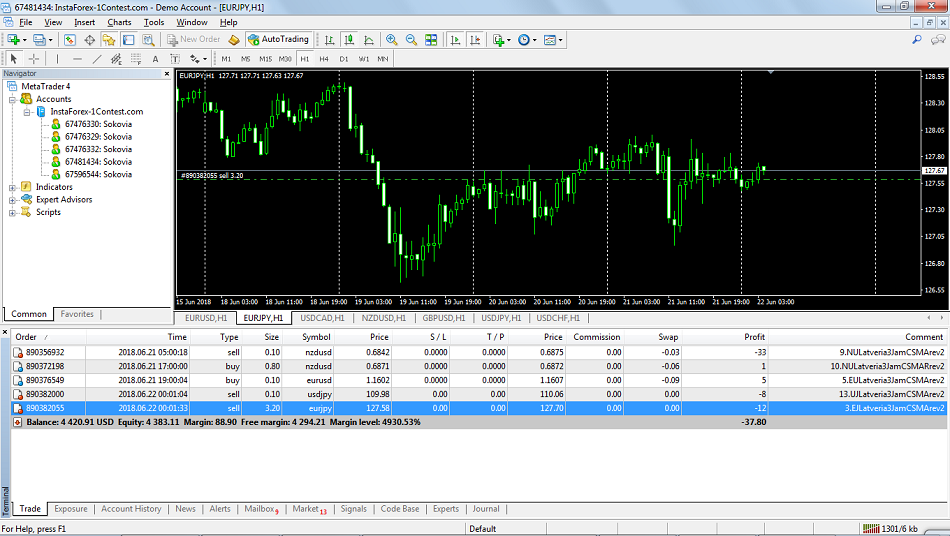Switch to the GBPUSD,H1 chart tab
The width and height of the screenshot is (950, 536).
coord(443,318)
